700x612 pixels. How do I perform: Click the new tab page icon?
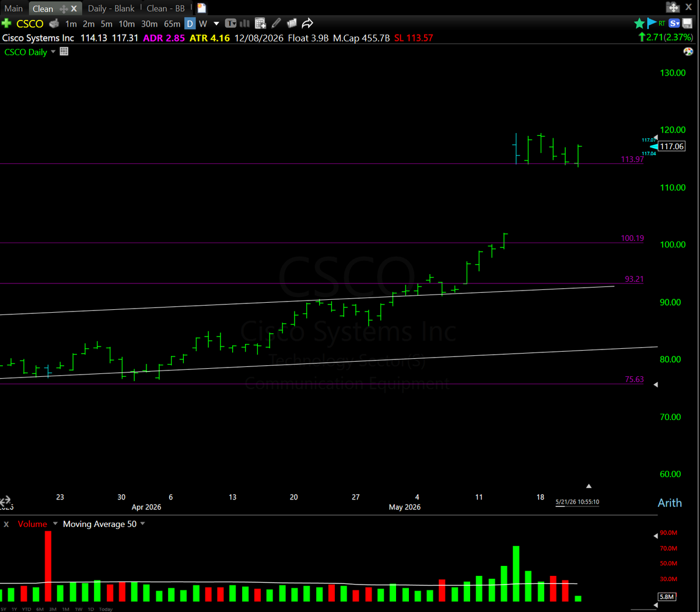tap(201, 8)
